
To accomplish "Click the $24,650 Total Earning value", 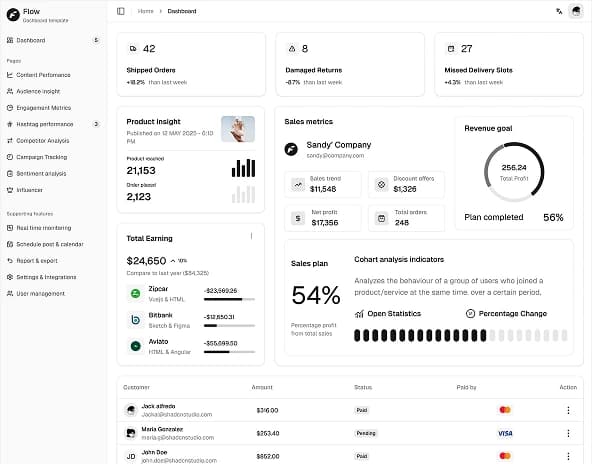I will [146, 261].
